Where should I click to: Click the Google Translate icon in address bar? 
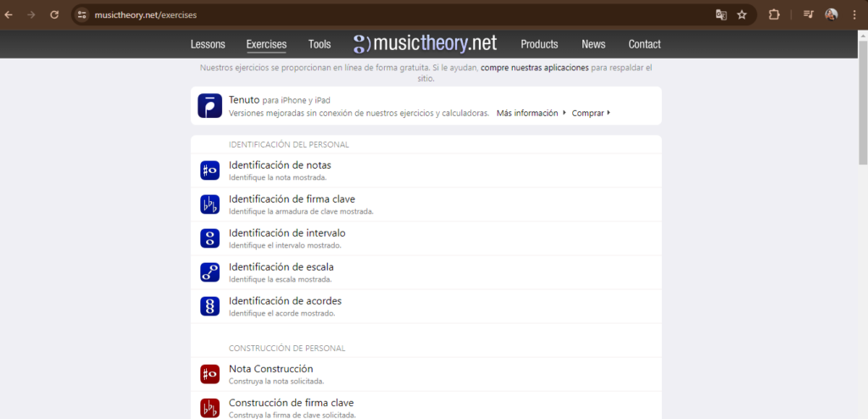721,14
